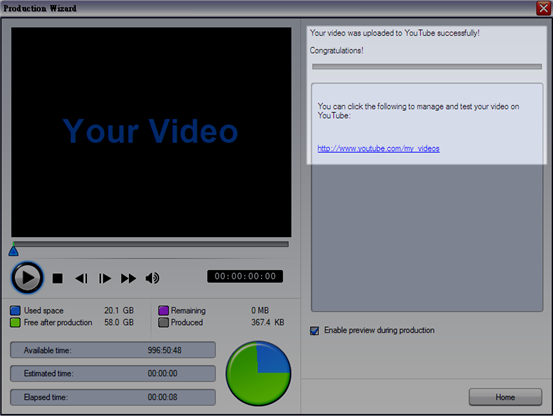Fast forward the video
The image size is (553, 416).
point(128,278)
